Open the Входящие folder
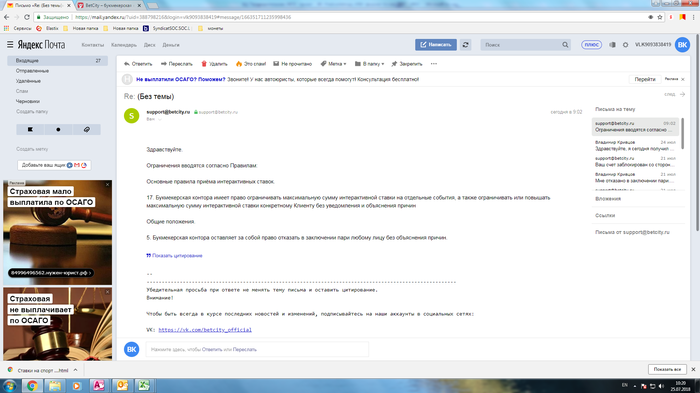Viewport: 700px width, 393px height. click(x=58, y=60)
